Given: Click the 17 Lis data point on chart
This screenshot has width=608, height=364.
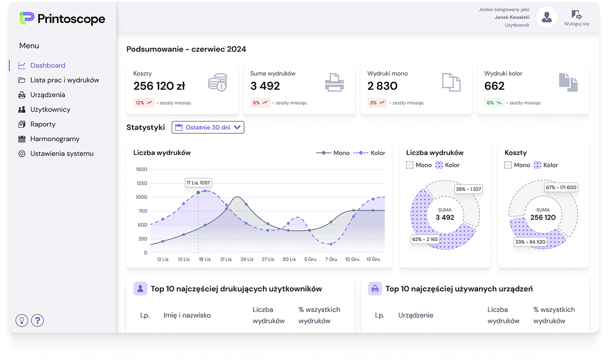Looking at the screenshot, I should pyautogui.click(x=198, y=192).
